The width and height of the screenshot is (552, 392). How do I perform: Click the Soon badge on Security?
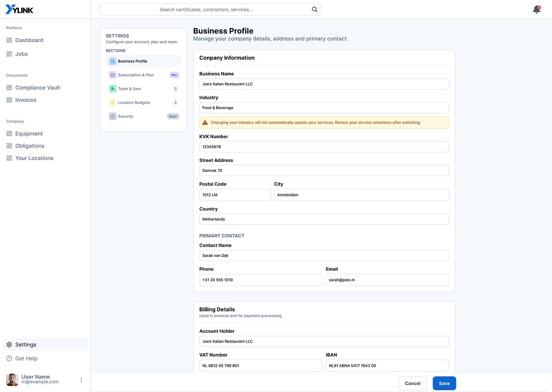coord(173,116)
